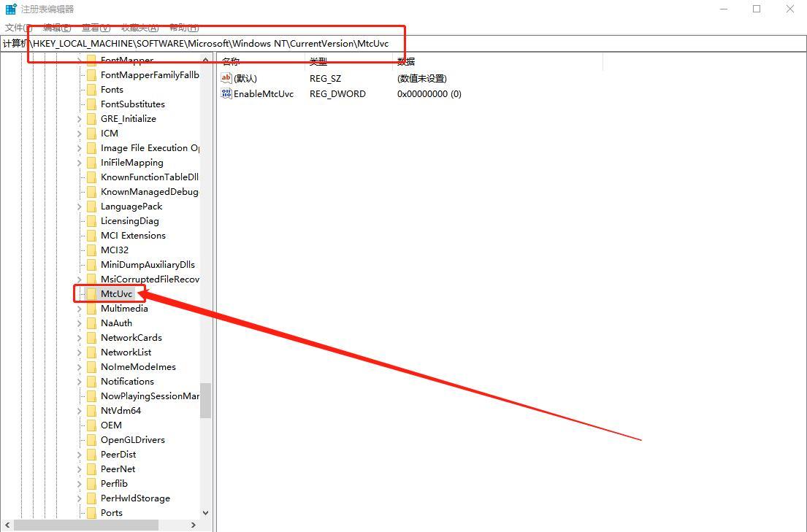Click the LicensingDiag folder icon

(91, 221)
